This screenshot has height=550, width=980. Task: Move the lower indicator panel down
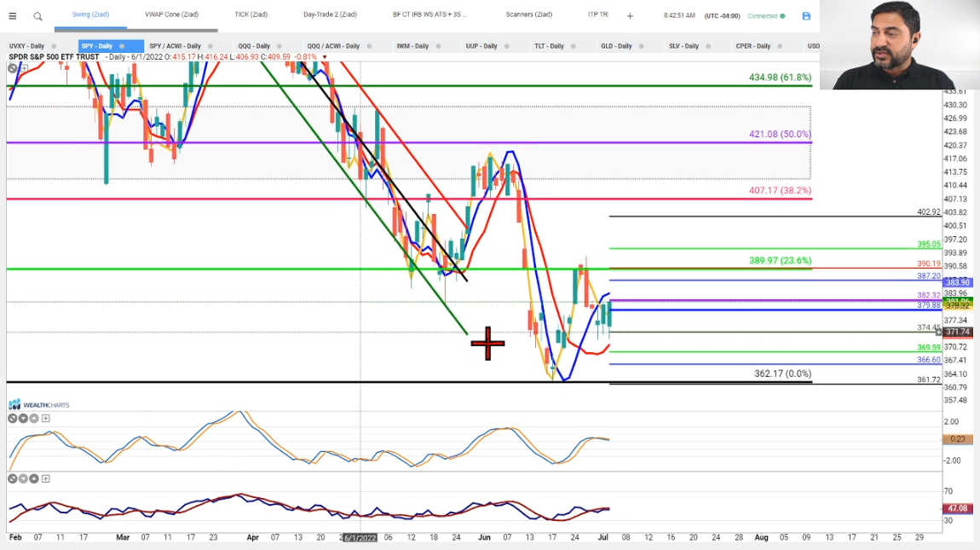(x=23, y=478)
